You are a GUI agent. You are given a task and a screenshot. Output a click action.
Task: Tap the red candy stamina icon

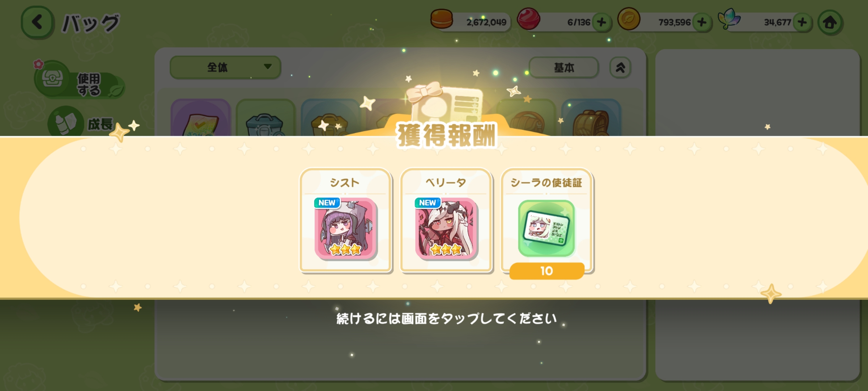click(528, 19)
